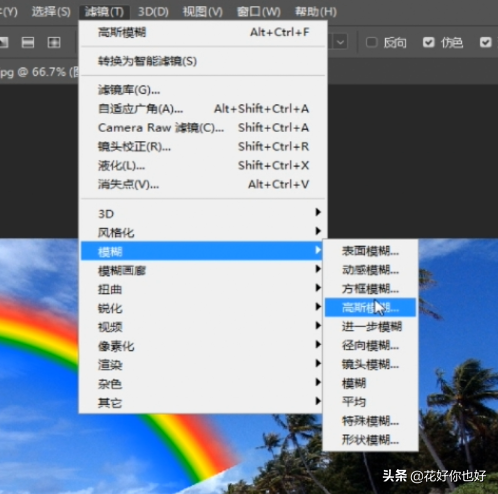
Task: Toggle the 反向 checkbox
Action: click(372, 42)
